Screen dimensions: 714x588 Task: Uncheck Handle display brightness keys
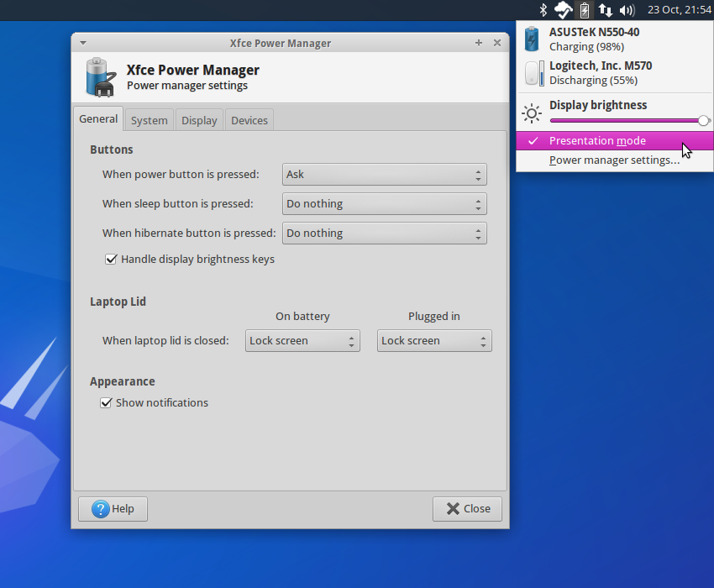pyautogui.click(x=111, y=259)
